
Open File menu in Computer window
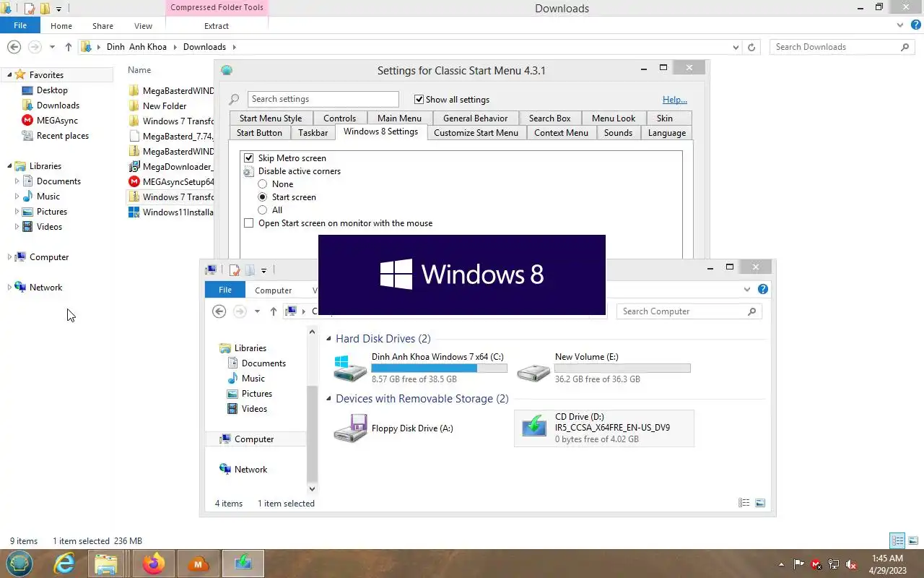[x=225, y=290]
